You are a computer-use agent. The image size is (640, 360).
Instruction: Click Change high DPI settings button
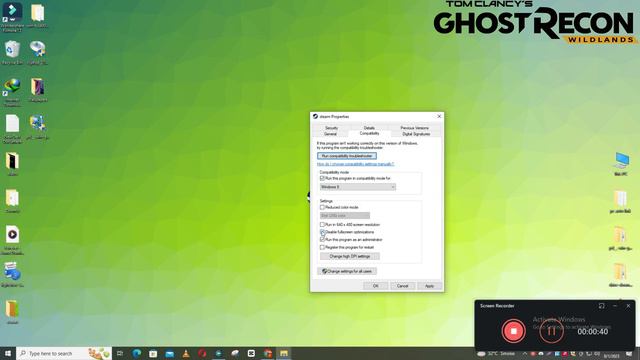click(x=350, y=256)
